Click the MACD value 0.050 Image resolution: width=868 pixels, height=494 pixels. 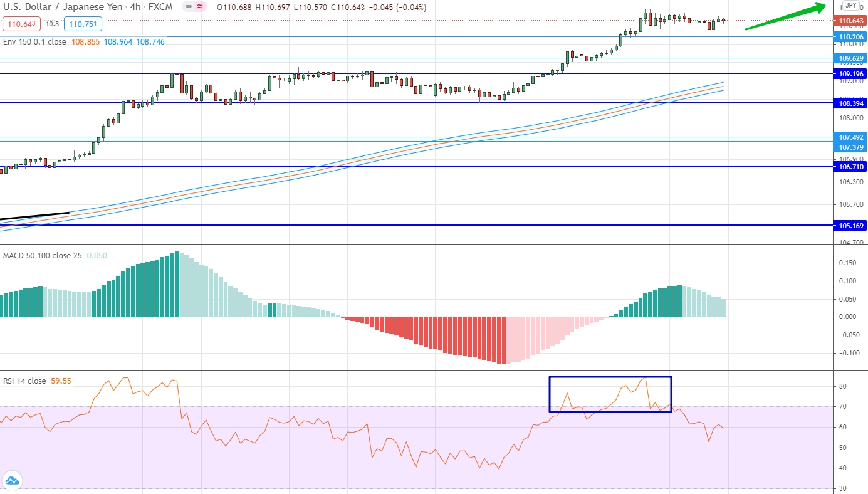coord(97,256)
